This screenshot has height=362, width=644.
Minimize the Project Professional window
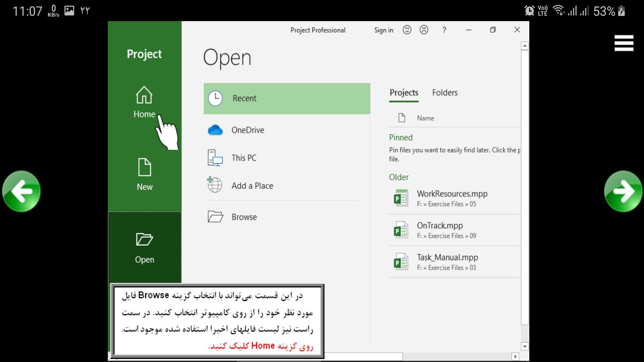(469, 30)
